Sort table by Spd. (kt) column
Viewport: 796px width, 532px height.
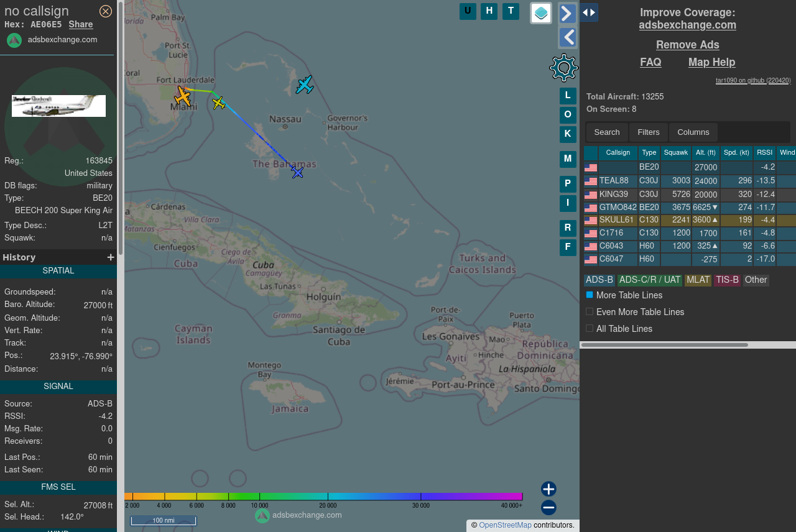(737, 153)
